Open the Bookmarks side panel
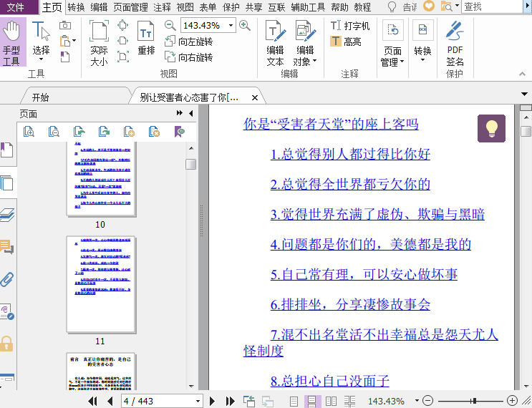Screen dimensions: 532x408 pyautogui.click(x=6, y=150)
